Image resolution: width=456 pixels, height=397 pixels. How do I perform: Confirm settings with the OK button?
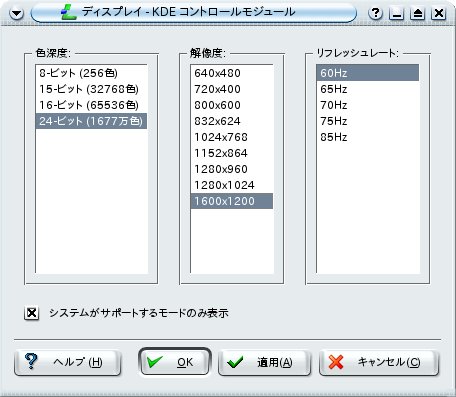click(175, 362)
